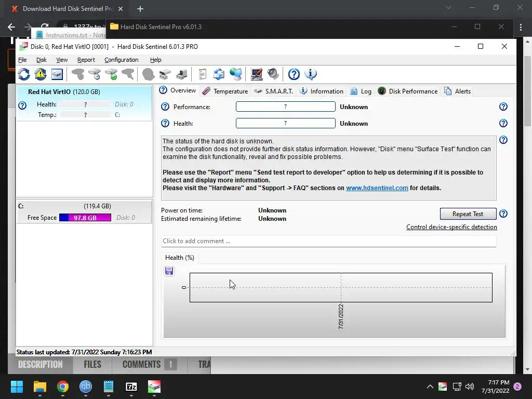Select the Red Hat VirtIO disk entry
The width and height of the screenshot is (532, 399).
85,103
